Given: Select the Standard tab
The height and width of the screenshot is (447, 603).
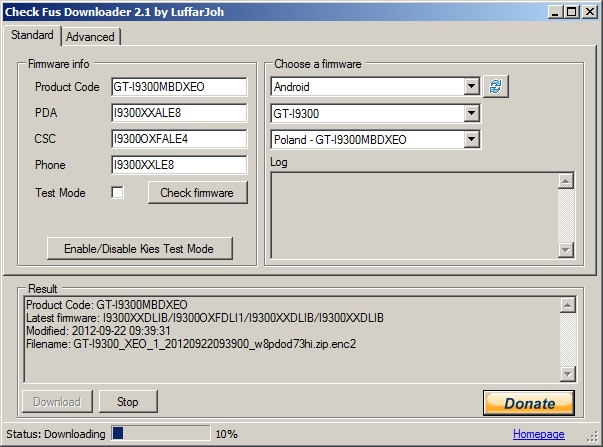Looking at the screenshot, I should (x=32, y=35).
